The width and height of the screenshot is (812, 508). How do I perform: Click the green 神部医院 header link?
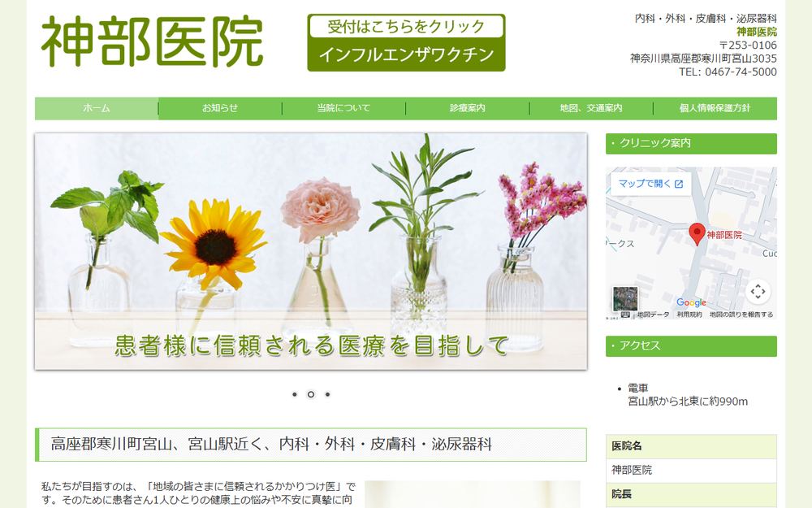757,32
